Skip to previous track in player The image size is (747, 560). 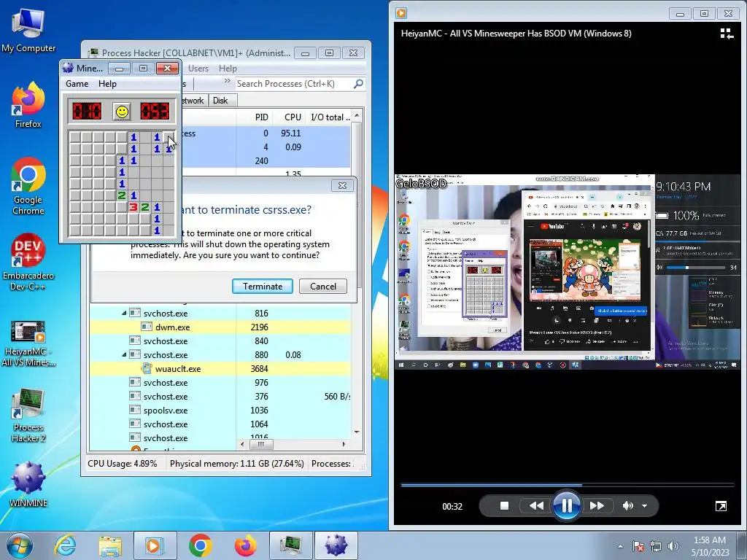point(536,506)
